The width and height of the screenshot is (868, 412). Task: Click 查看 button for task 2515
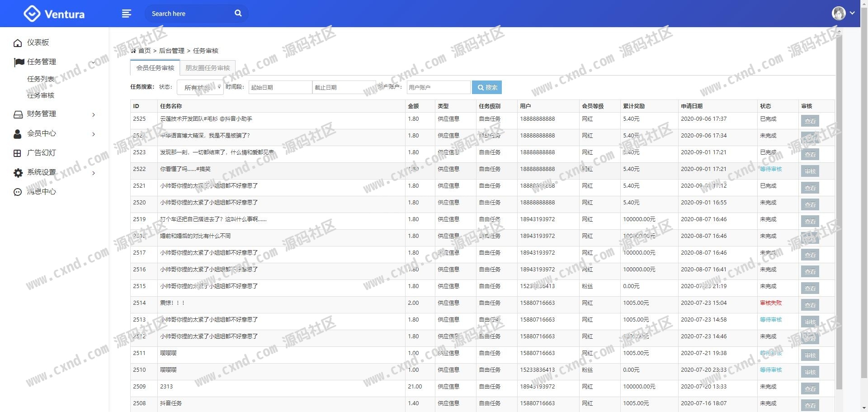[x=810, y=288]
